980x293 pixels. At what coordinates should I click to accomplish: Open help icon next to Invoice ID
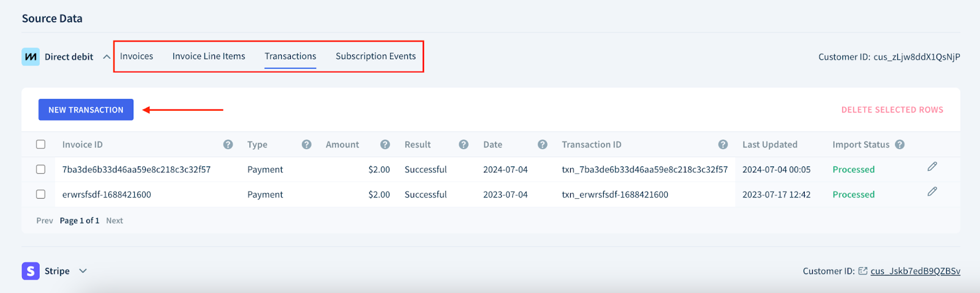228,144
